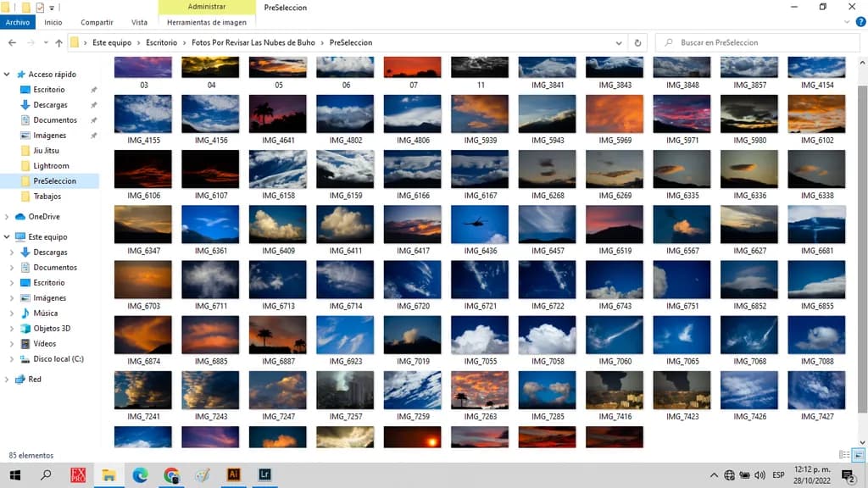
Task: Click the ESP language indicator
Action: point(778,475)
